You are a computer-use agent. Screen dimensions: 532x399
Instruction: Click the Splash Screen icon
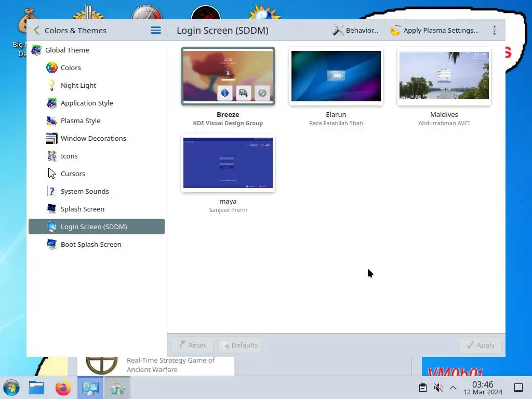click(52, 209)
